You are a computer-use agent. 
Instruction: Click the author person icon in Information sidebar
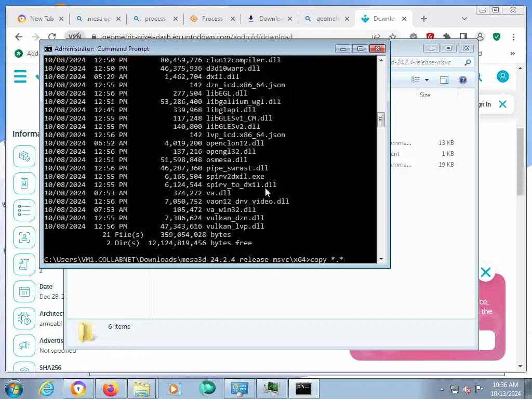tap(24, 237)
